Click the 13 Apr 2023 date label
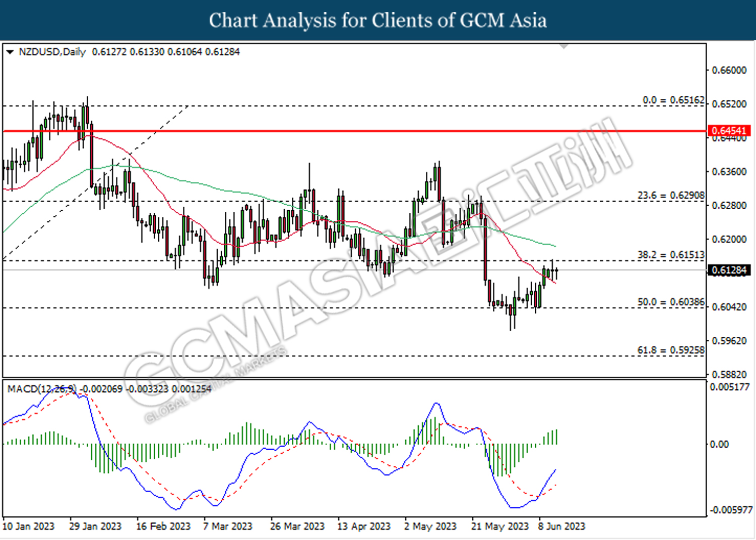The height and width of the screenshot is (540, 756). [364, 526]
